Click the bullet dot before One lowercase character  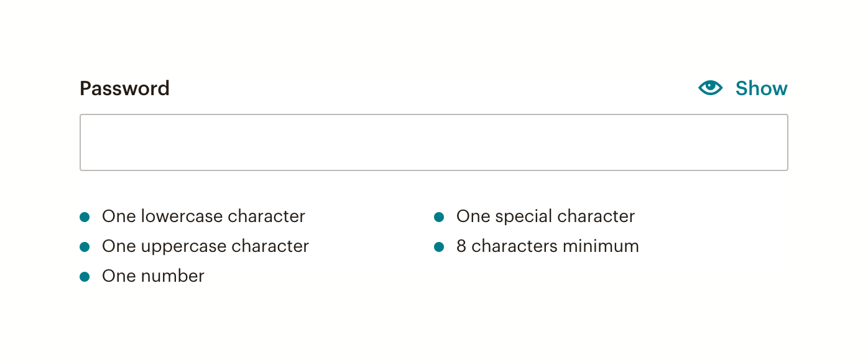(85, 217)
